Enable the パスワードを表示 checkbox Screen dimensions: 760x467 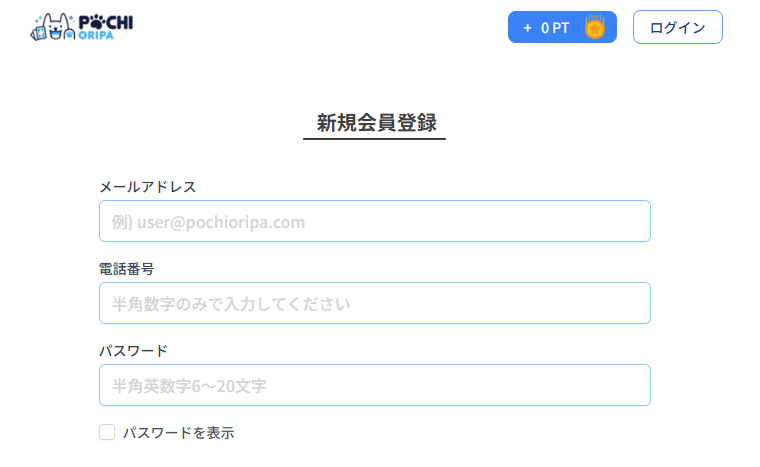[107, 432]
